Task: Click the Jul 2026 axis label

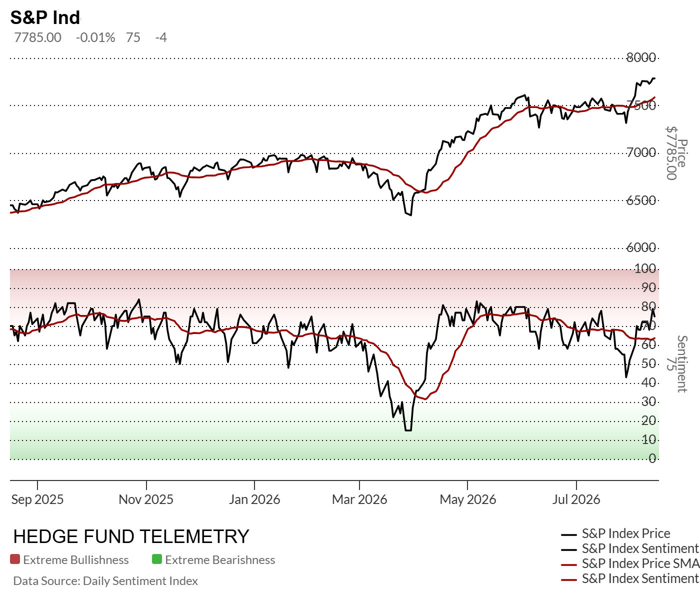Action: [x=576, y=499]
